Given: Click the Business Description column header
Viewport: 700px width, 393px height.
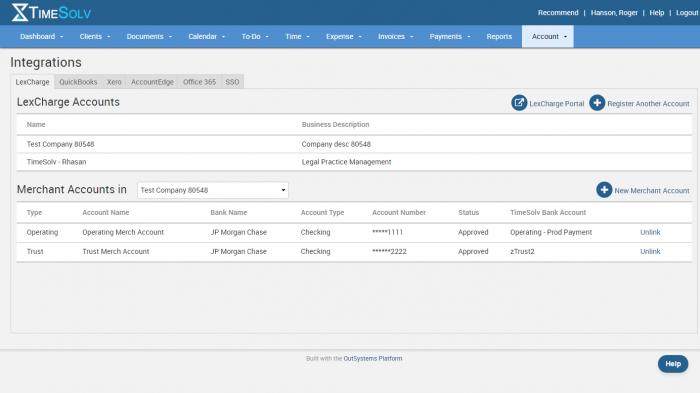Looking at the screenshot, I should [335, 125].
